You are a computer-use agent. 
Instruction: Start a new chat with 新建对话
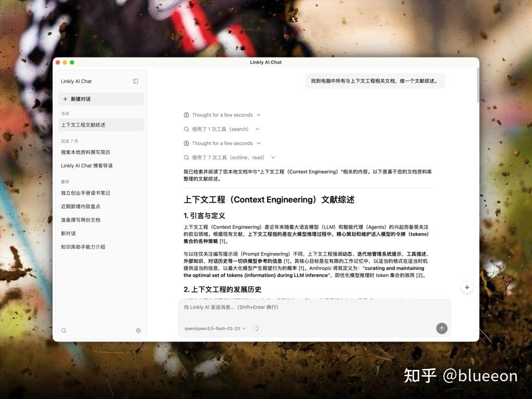pyautogui.click(x=101, y=99)
